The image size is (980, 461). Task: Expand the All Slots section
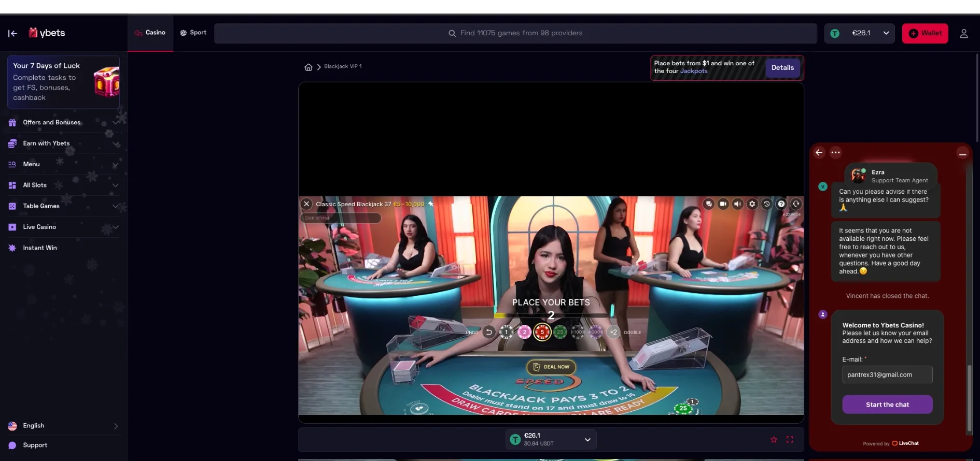coord(63,185)
